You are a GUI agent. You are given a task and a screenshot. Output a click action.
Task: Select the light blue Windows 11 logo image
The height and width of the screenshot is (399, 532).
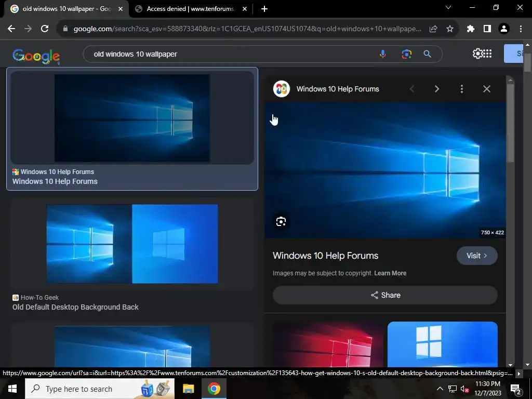(x=443, y=344)
